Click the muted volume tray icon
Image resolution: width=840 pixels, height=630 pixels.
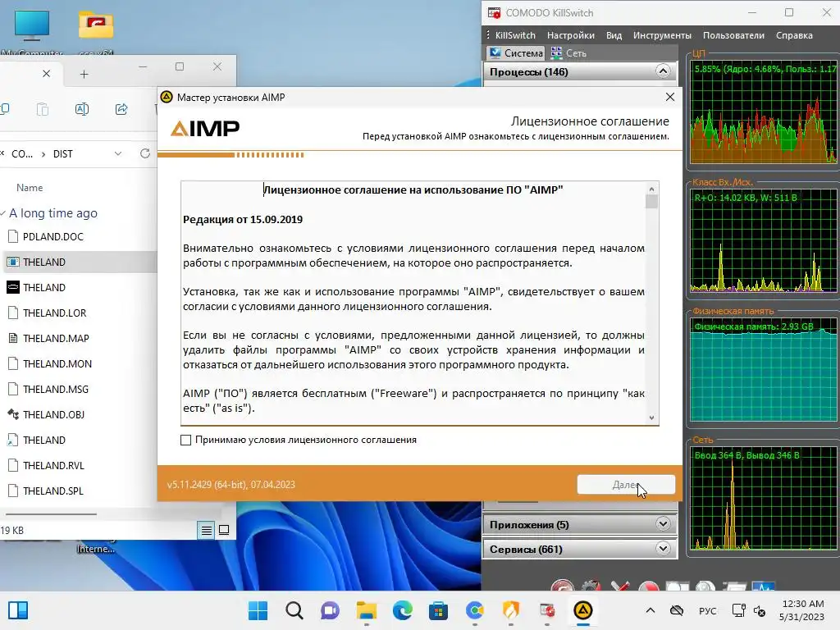760,610
